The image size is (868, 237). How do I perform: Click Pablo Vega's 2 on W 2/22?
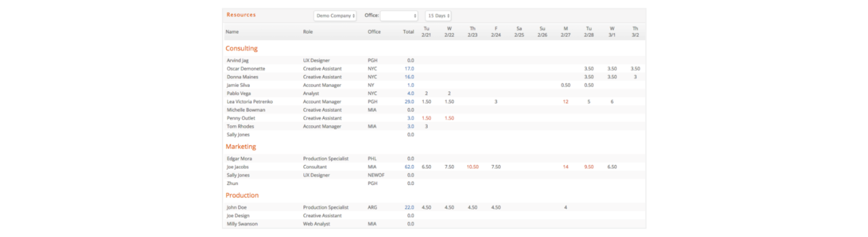[x=449, y=93]
